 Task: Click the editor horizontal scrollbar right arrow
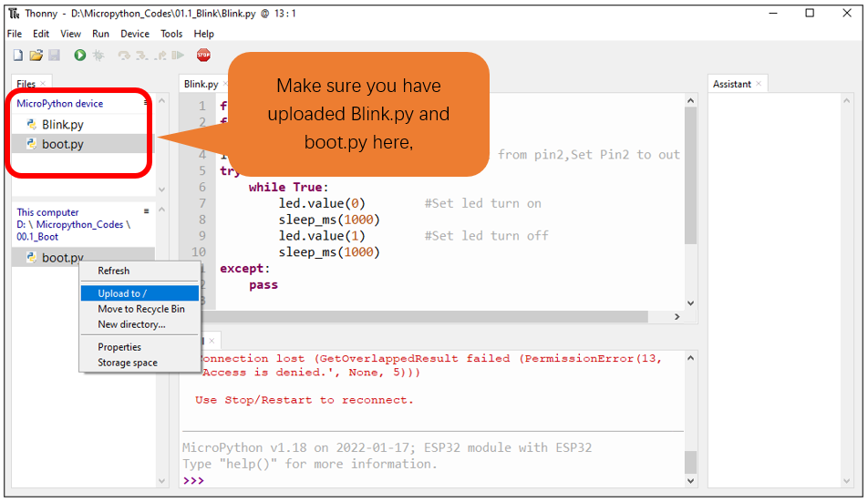pos(677,317)
